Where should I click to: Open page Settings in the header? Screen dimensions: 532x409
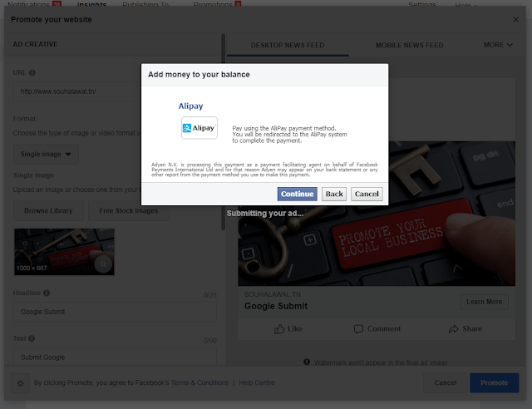422,4
